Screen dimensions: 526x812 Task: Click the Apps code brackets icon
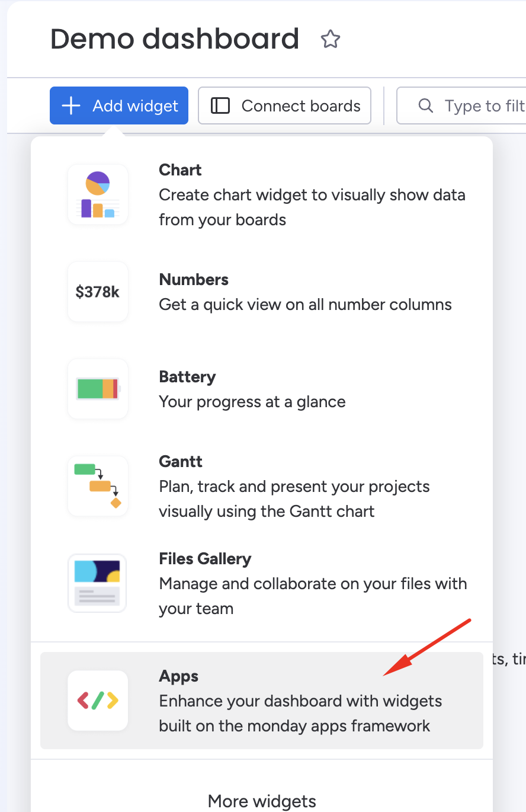point(98,701)
